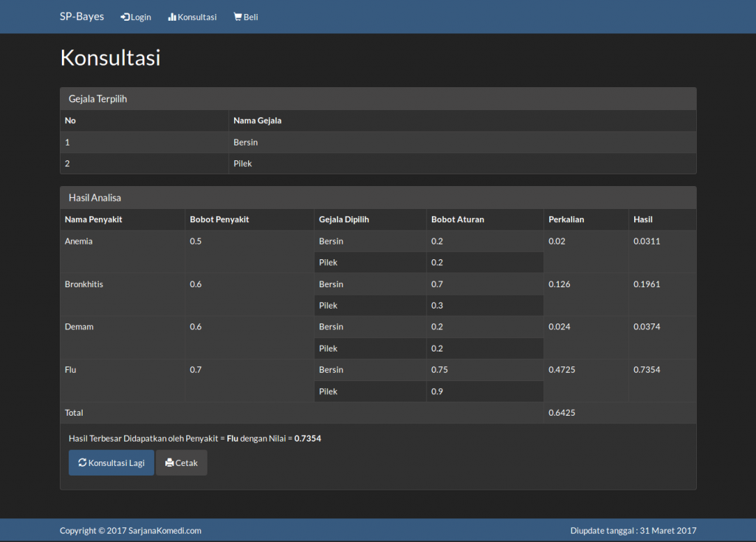Viewport: 756px width, 542px height.
Task: Select the Anemia disease cell
Action: 123,252
